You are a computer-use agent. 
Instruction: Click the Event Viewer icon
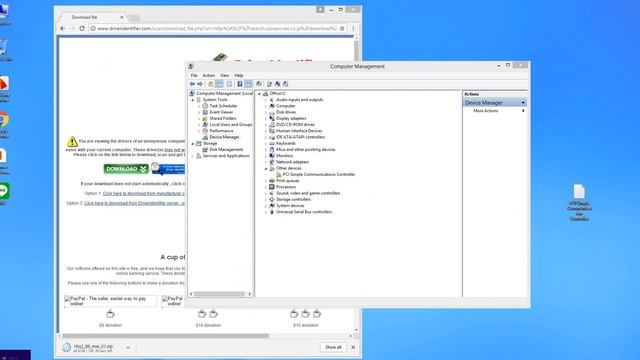(x=205, y=112)
